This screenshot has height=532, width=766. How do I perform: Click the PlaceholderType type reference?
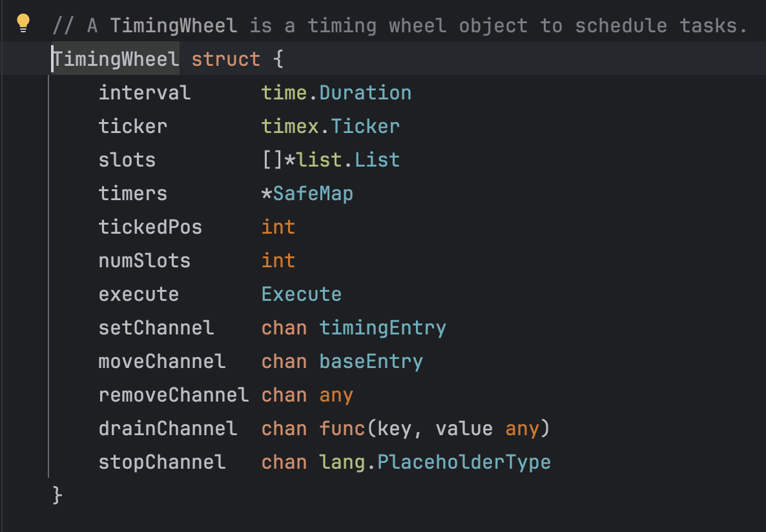pos(464,462)
